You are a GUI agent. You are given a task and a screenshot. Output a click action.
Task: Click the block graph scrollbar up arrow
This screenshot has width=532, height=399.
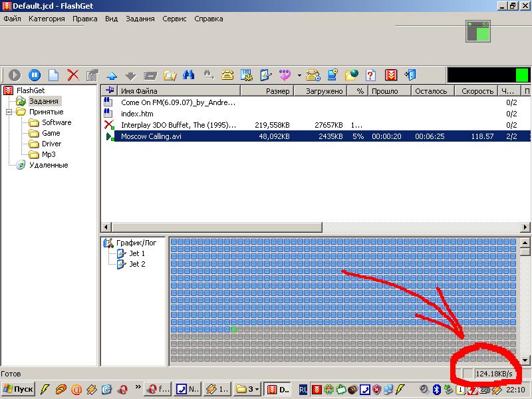click(x=525, y=243)
